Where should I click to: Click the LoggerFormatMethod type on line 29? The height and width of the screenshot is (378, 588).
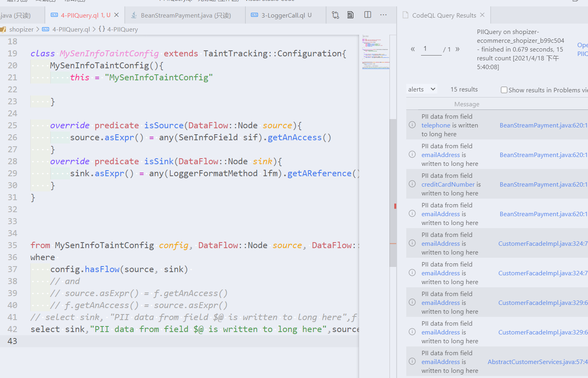(213, 173)
